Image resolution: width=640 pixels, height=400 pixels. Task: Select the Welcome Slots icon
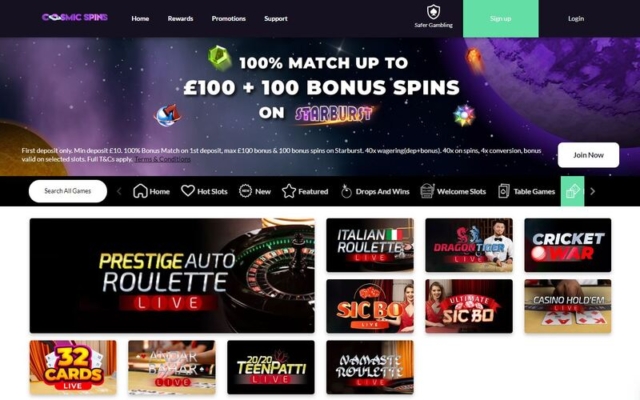[x=427, y=191]
